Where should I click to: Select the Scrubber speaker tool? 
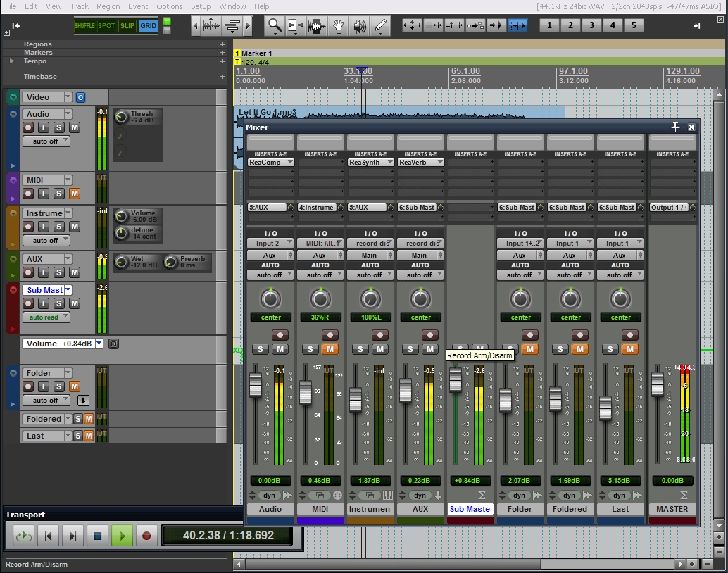point(359,27)
